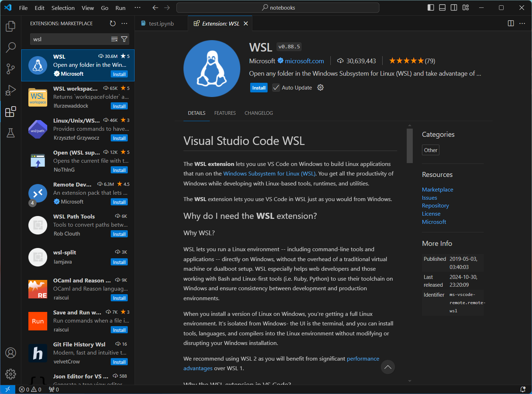The image size is (532, 394).
Task: Switch to the CHANGELOG tab
Action: tap(259, 113)
